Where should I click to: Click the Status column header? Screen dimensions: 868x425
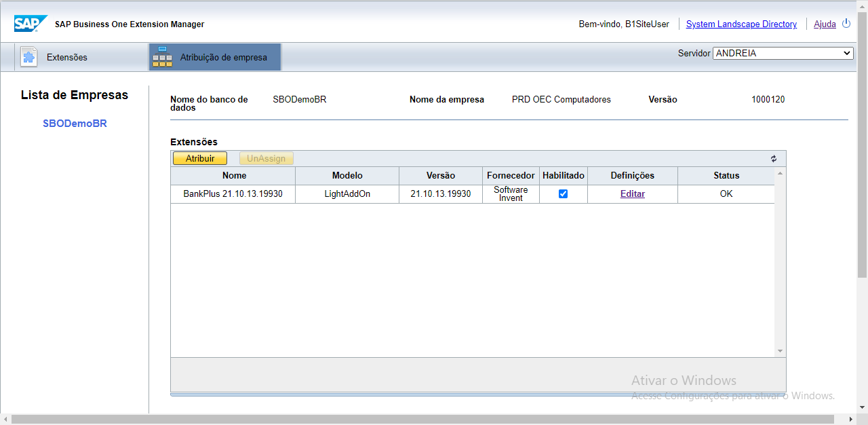click(726, 176)
